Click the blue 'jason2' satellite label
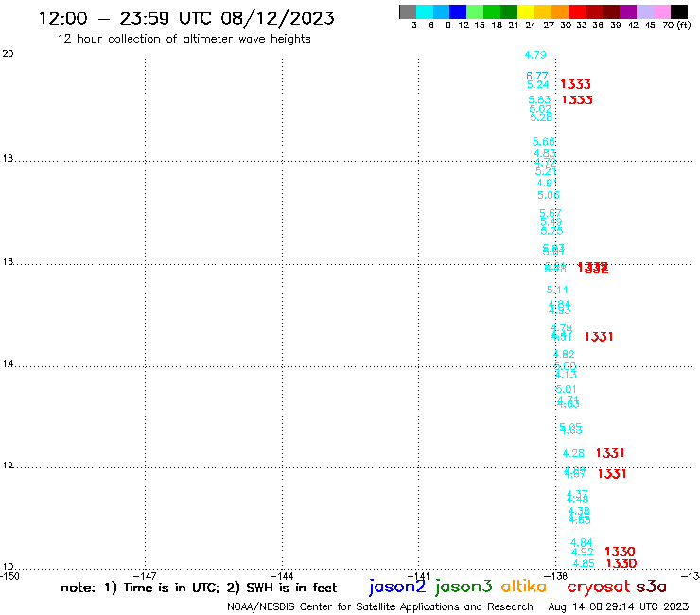This screenshot has width=700, height=615. [x=397, y=587]
